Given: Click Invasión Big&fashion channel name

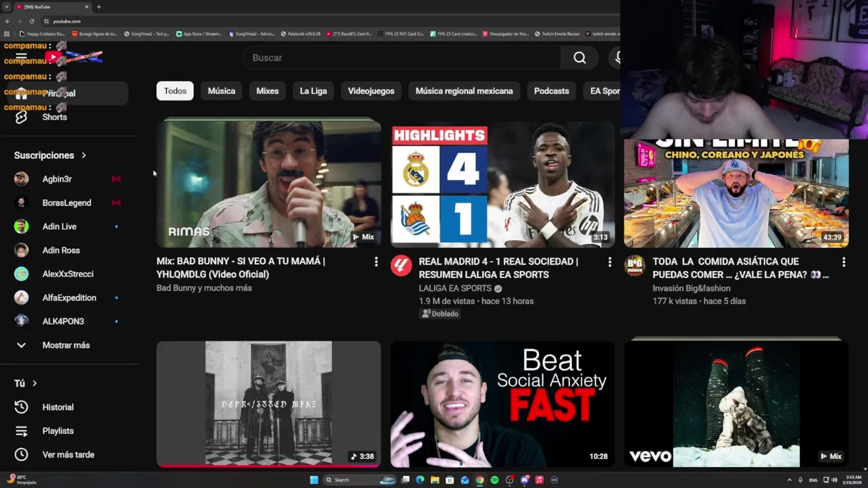Looking at the screenshot, I should (x=691, y=288).
